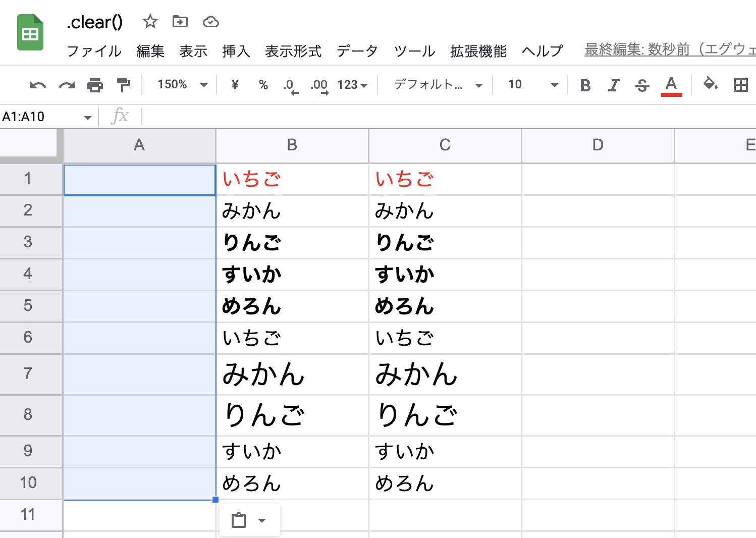Open the borders tool

(740, 85)
